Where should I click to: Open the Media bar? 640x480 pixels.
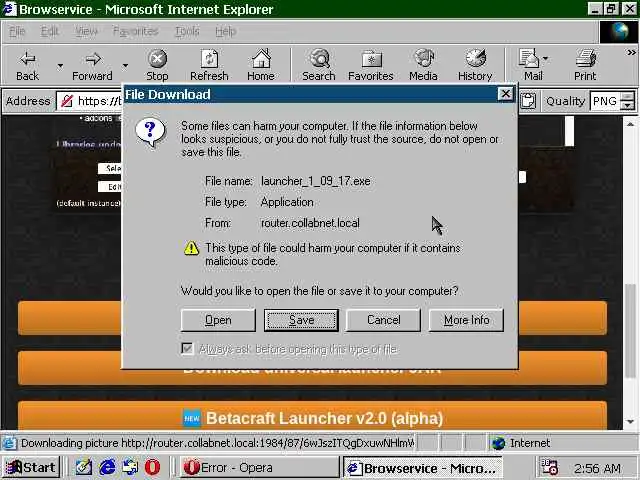tap(423, 65)
